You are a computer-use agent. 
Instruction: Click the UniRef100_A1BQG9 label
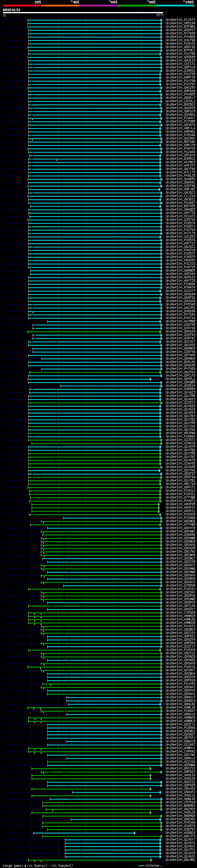click(x=180, y=833)
